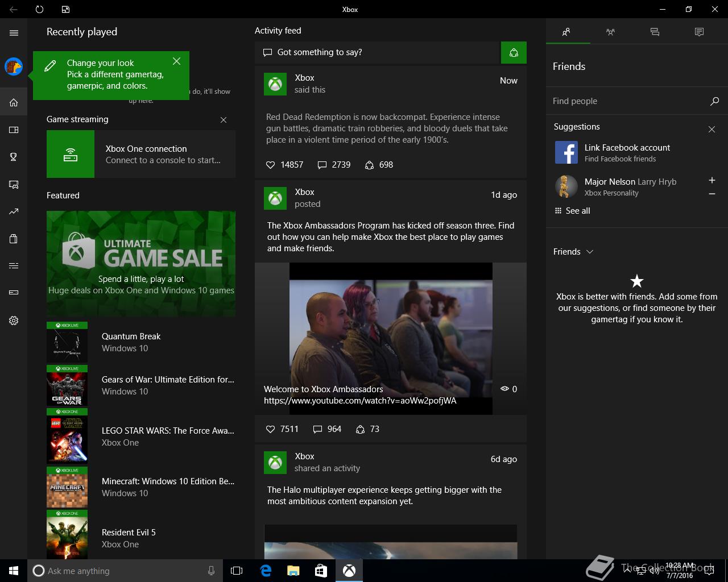Open Task View on taskbar
This screenshot has height=582, width=728.
237,571
